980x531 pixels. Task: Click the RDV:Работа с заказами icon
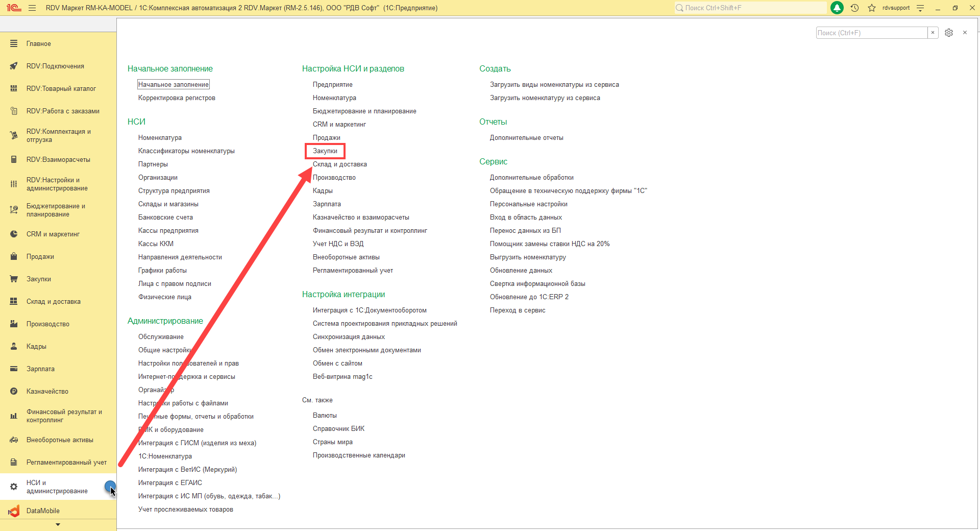(14, 111)
